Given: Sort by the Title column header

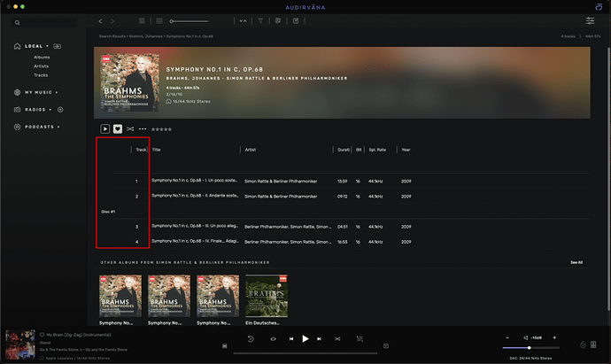Looking at the screenshot, I should [156, 150].
